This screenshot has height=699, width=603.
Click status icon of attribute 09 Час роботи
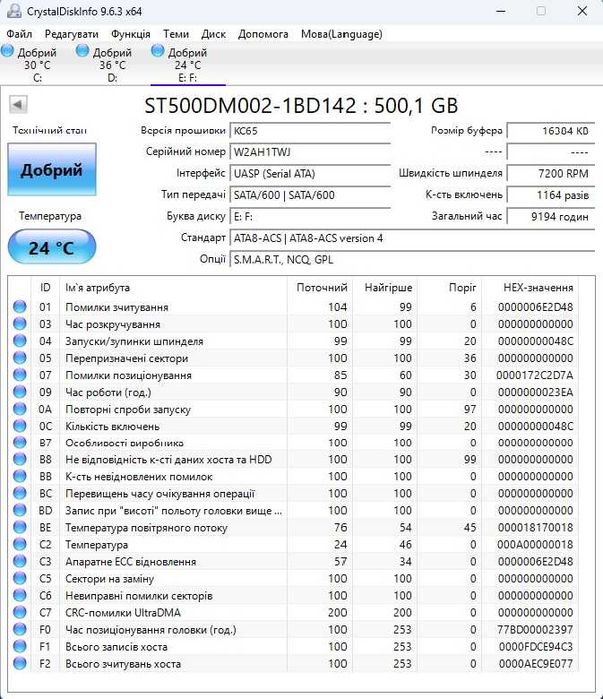[x=20, y=391]
